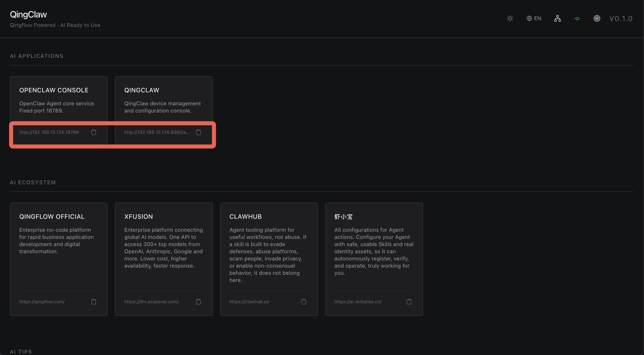This screenshot has width=644, height=355.
Task: Open the CLAWHUB card title
Action: (x=245, y=216)
